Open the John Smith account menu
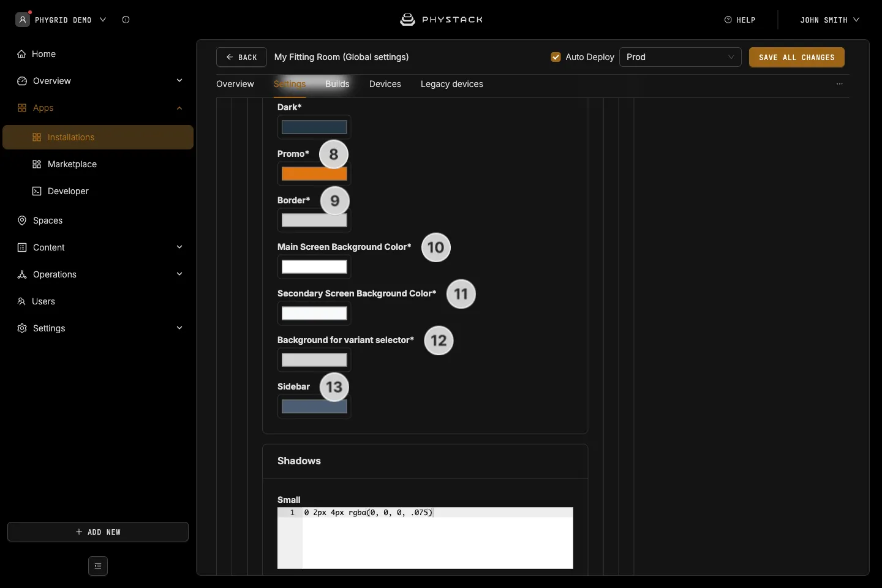 pos(830,20)
